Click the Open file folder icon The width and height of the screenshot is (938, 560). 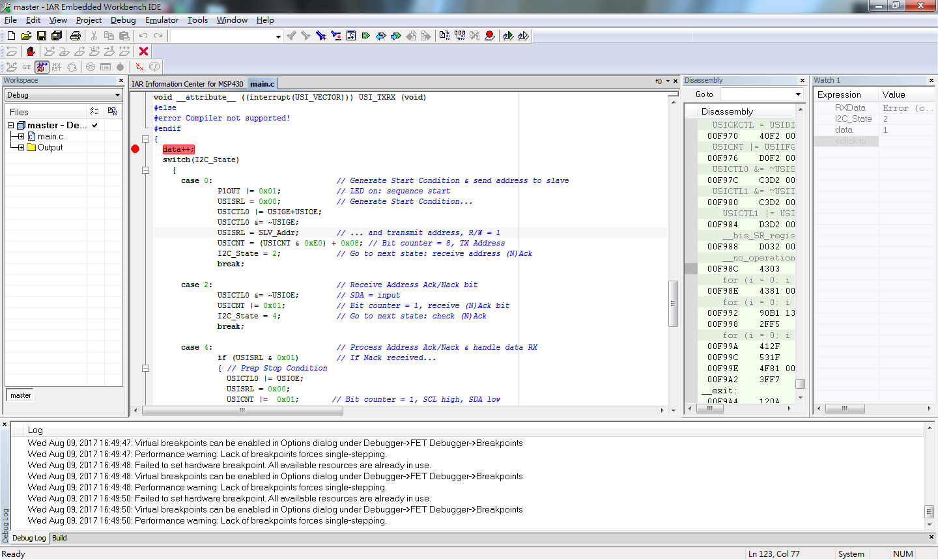tap(26, 36)
